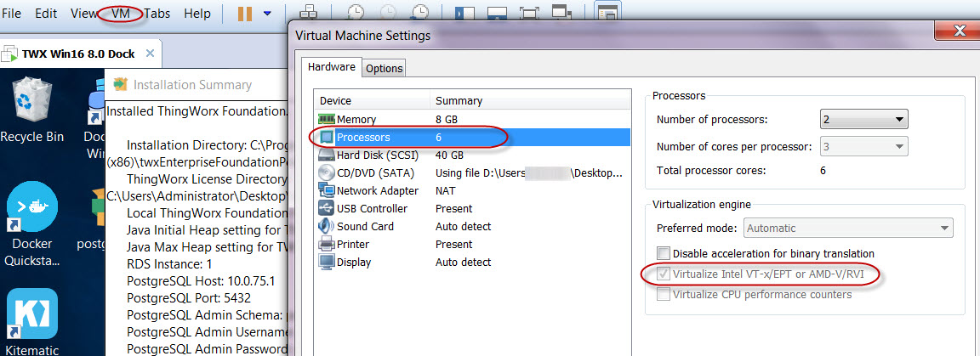The image size is (980, 356).
Task: Open the Preferred mode dropdown
Action: 848,228
